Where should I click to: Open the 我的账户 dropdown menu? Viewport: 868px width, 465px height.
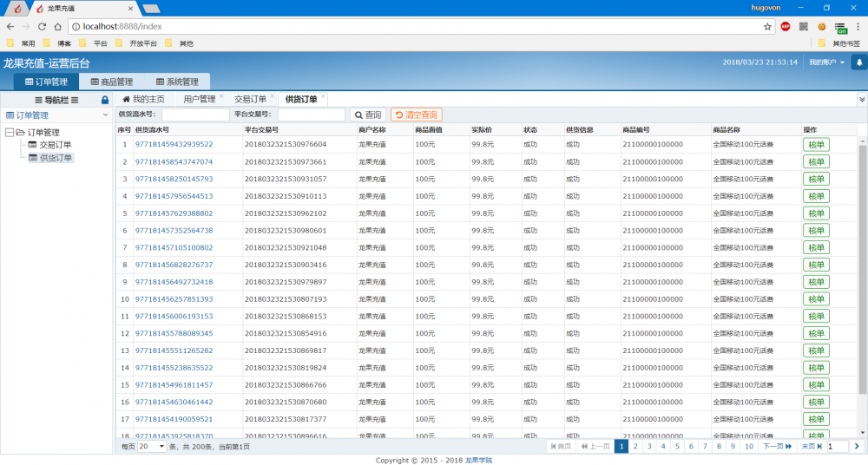pos(826,62)
